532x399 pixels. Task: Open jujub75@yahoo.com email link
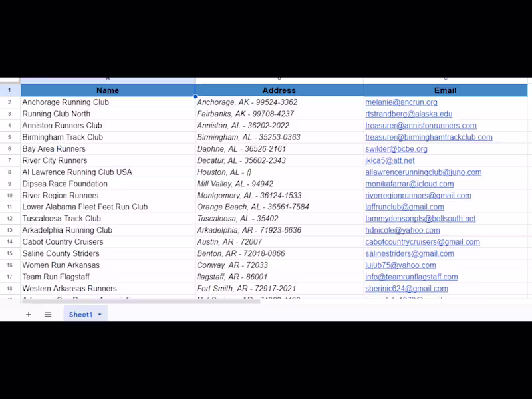[x=400, y=265]
